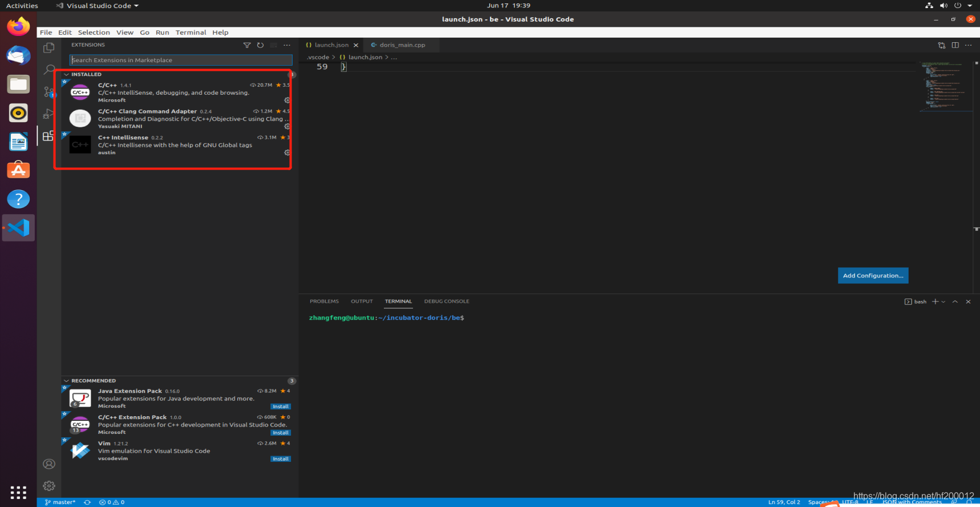Open Source Control view in activity bar
980x507 pixels.
tap(49, 91)
